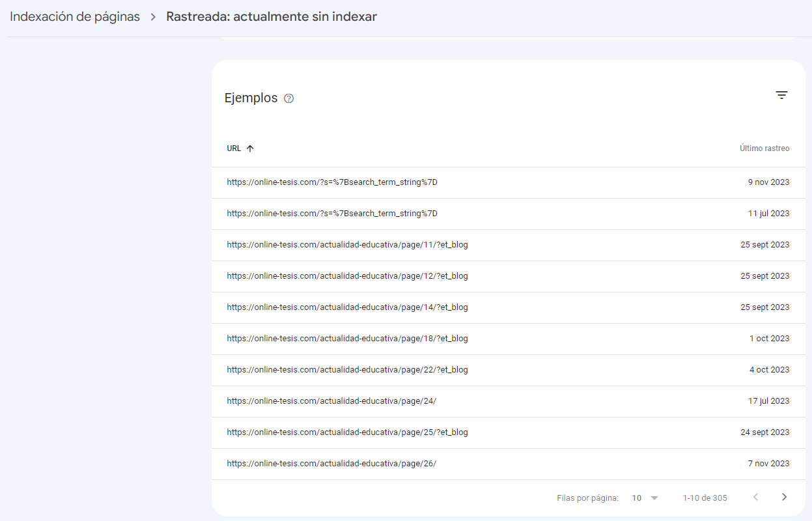The height and width of the screenshot is (521, 812).
Task: Sort by the Último rastreo column header
Action: point(764,148)
